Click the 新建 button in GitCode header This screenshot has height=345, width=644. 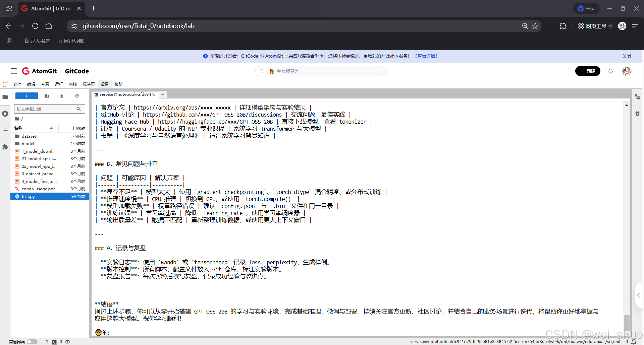[588, 71]
